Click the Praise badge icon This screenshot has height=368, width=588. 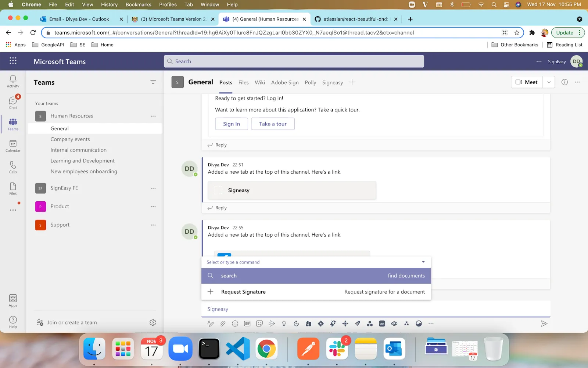[284, 323]
